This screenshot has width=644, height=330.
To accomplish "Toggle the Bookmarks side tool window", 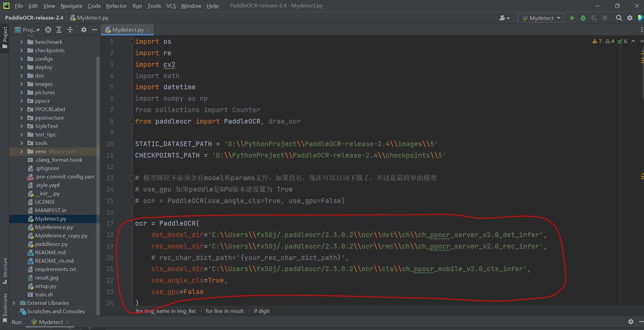I will [5, 307].
